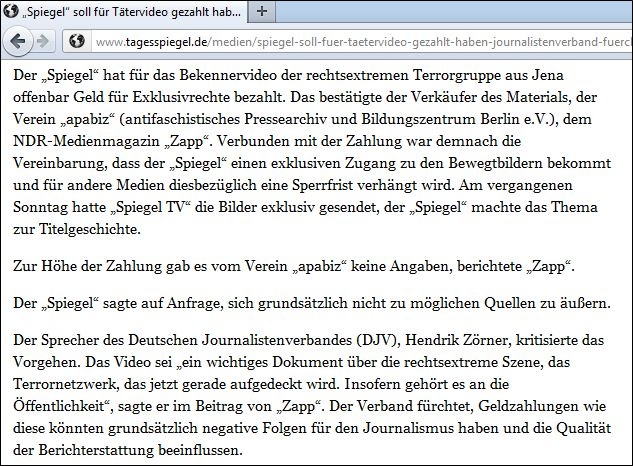
Task: Click the site identity globe in address bar
Action: [77, 41]
